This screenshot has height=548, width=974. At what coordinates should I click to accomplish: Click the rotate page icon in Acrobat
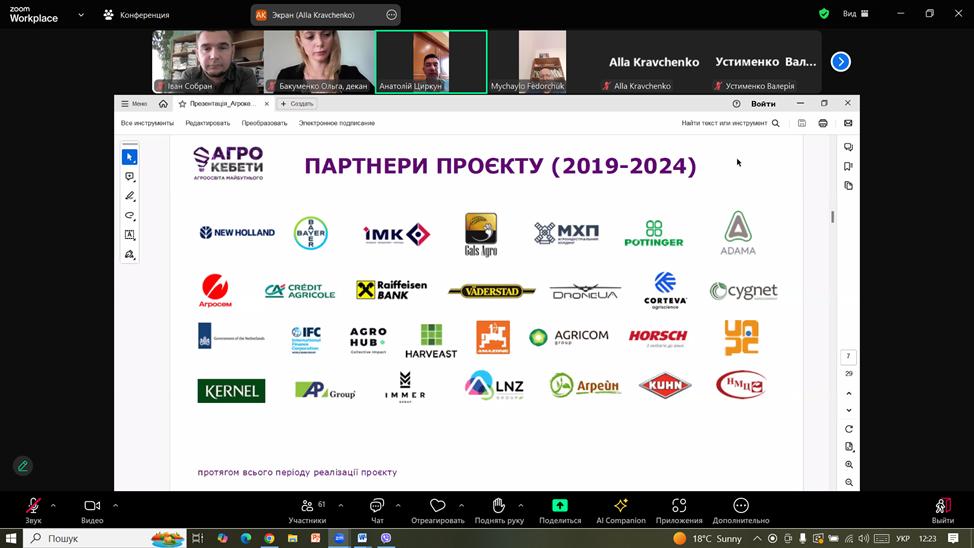(849, 429)
